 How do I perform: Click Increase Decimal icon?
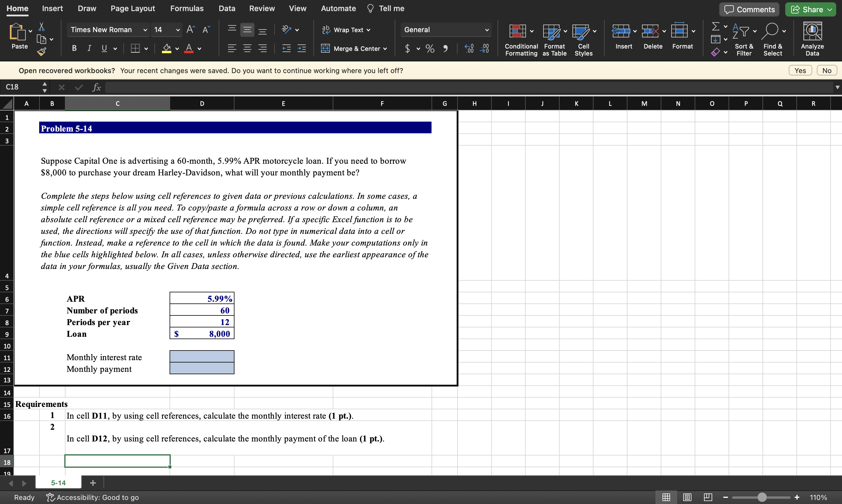coord(469,48)
